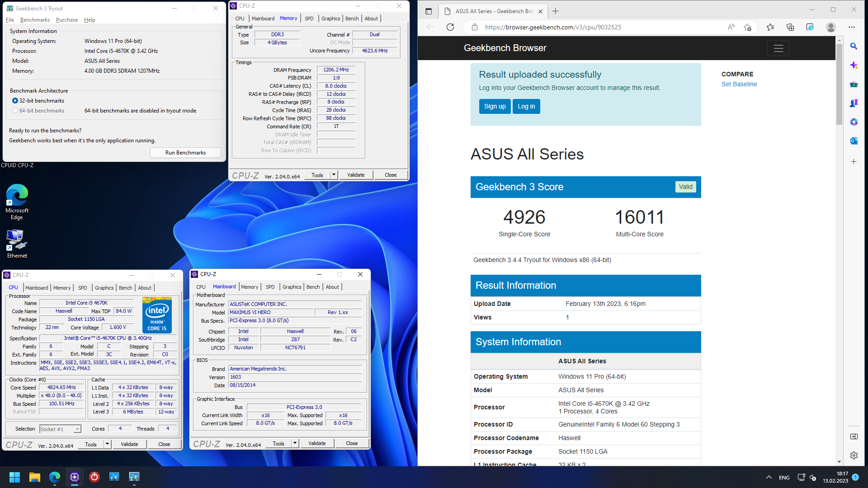Screen dimensions: 868x488
Task: Click the Edge sidebar search icon
Action: click(x=854, y=46)
